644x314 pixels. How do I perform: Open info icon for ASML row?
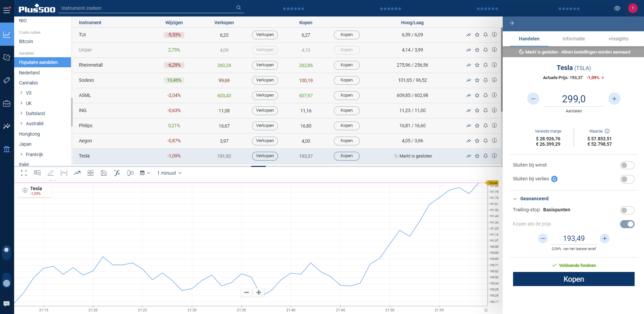pyautogui.click(x=494, y=95)
